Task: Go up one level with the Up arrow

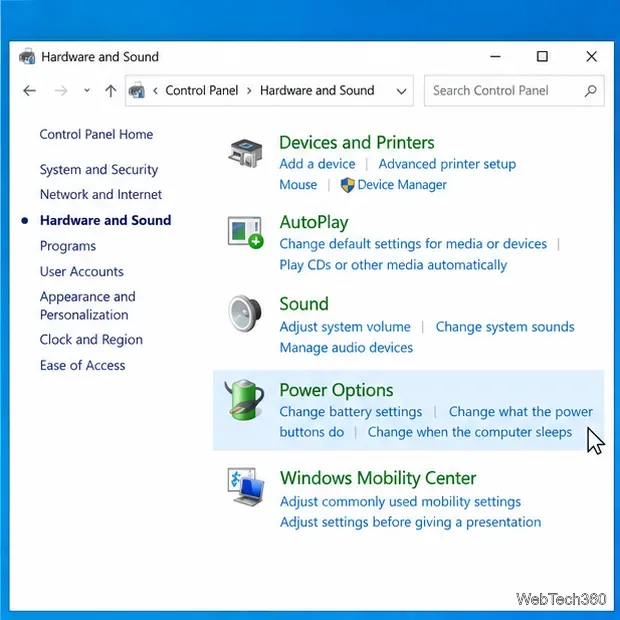Action: 111,91
